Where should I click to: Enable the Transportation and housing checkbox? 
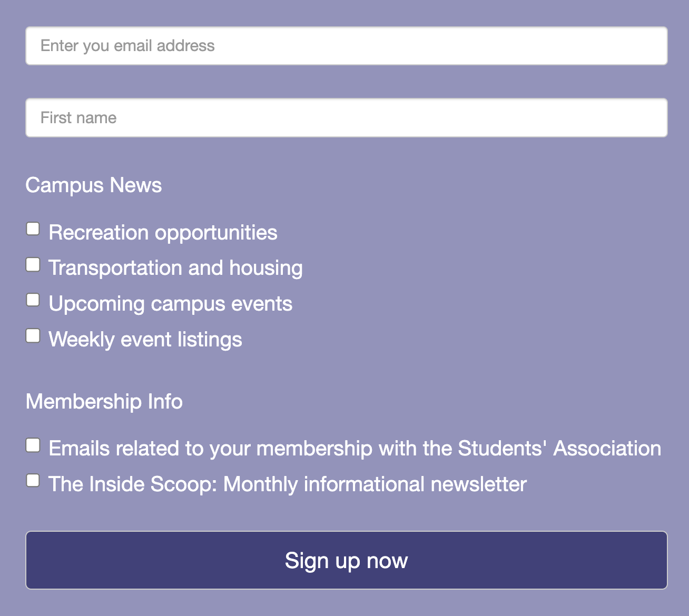(x=33, y=264)
